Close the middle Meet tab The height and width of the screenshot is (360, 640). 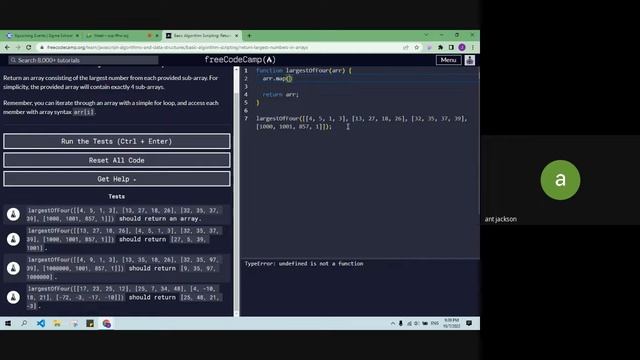[x=157, y=36]
